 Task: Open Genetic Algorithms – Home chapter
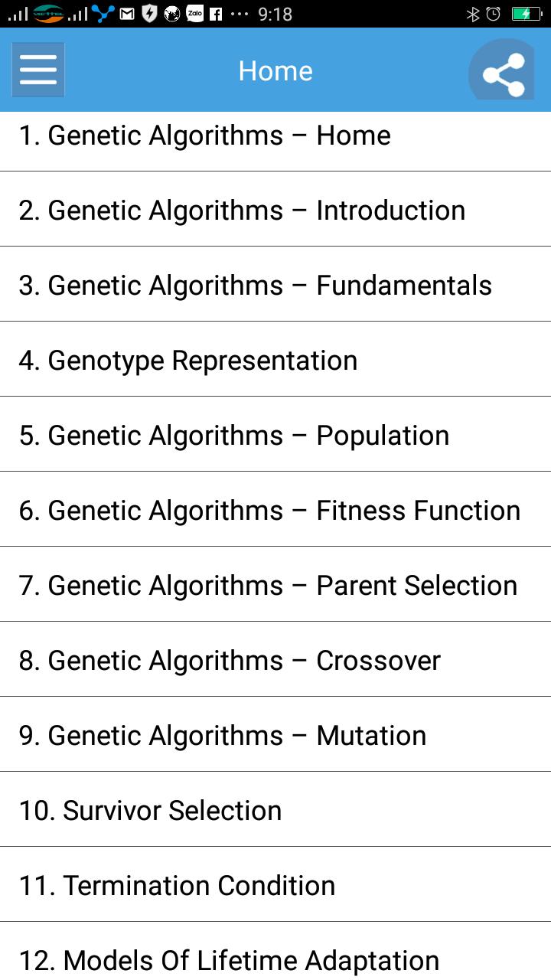coord(275,136)
